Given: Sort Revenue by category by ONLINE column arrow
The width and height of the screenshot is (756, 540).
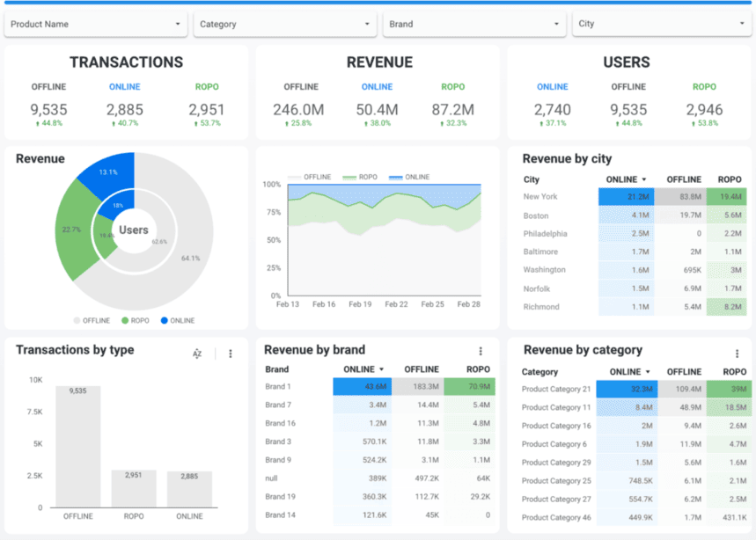Looking at the screenshot, I should (x=648, y=372).
